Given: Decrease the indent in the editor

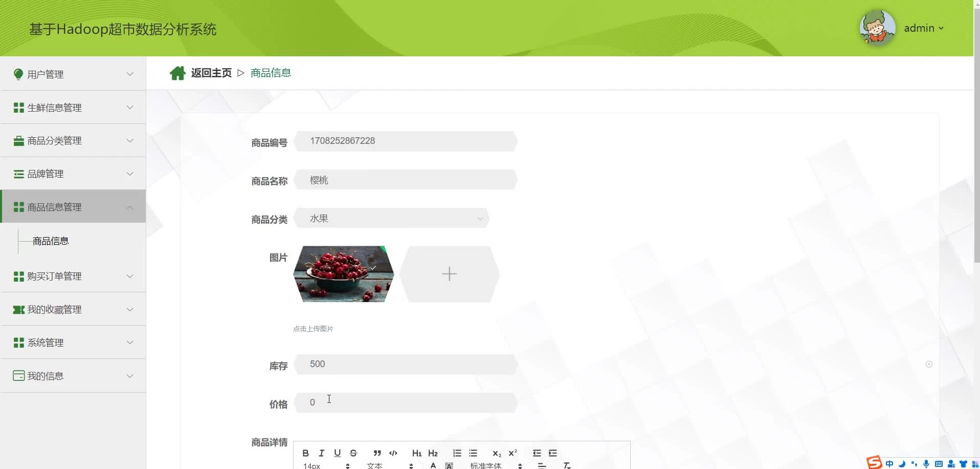Looking at the screenshot, I should coord(537,453).
